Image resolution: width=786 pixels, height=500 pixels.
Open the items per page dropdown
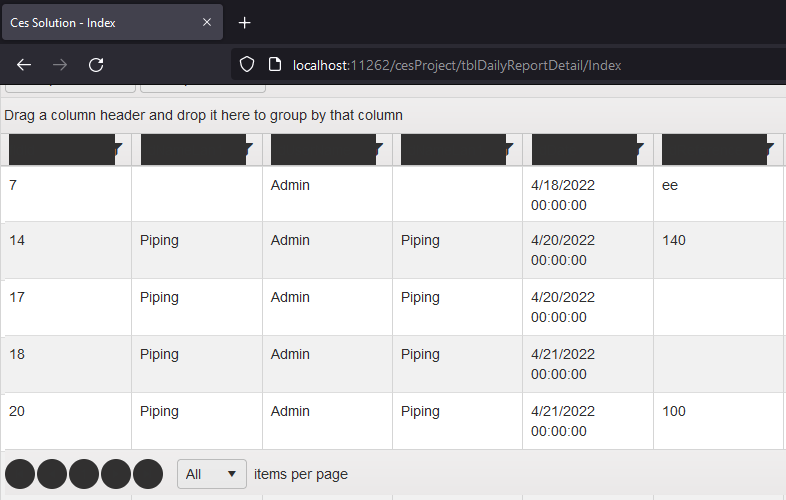pyautogui.click(x=212, y=474)
